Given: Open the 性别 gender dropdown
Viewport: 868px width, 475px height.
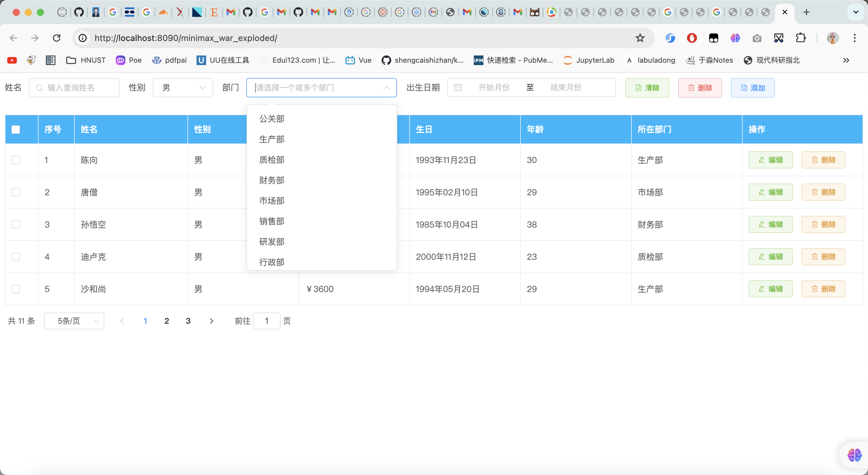Looking at the screenshot, I should (x=183, y=88).
